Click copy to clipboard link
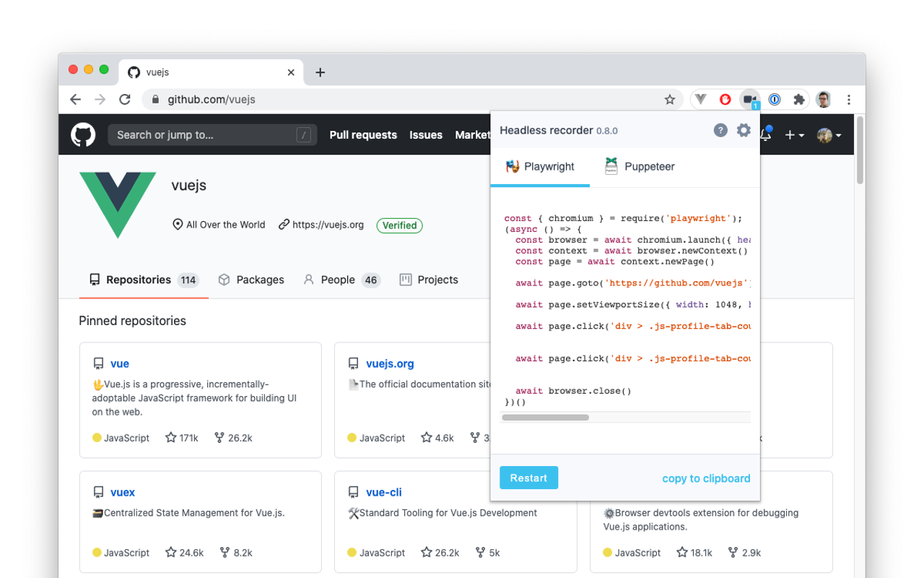This screenshot has width=924, height=578. (x=706, y=478)
